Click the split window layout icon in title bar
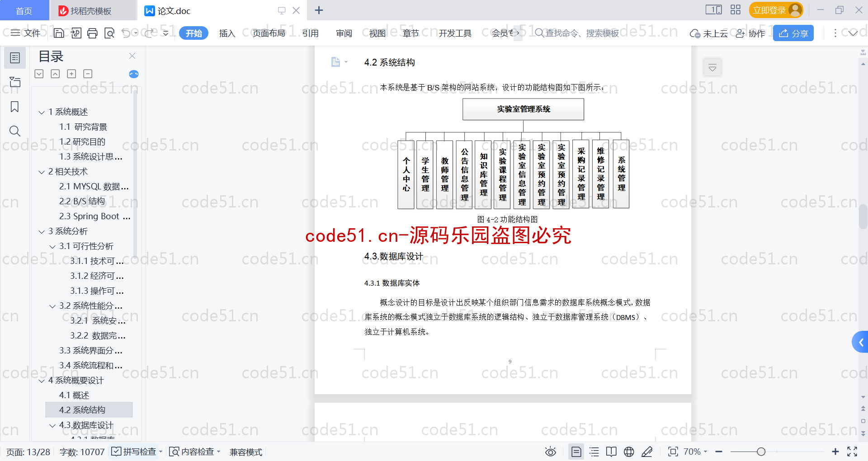 pyautogui.click(x=713, y=10)
